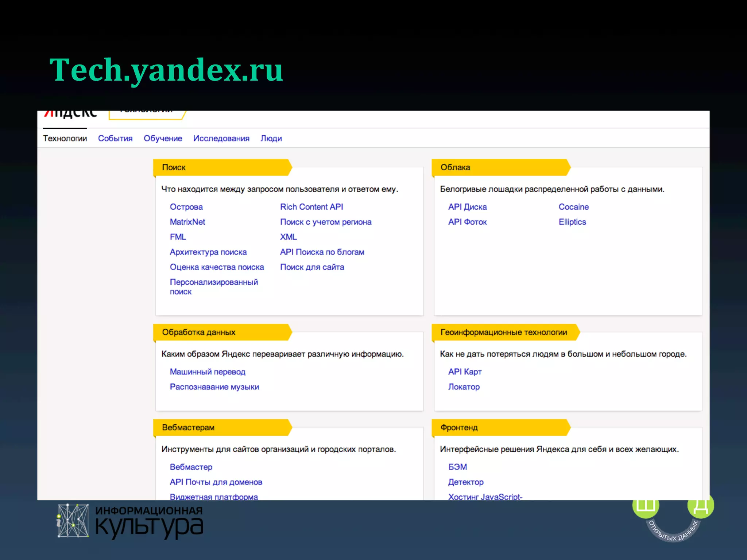Follow the Детектор link
747x560 pixels.
click(466, 482)
